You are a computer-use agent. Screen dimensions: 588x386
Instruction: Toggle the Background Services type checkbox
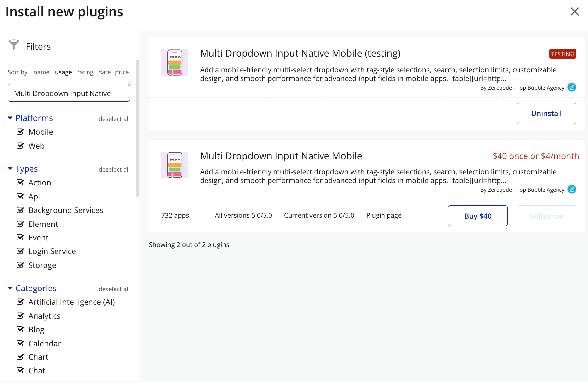(x=20, y=210)
